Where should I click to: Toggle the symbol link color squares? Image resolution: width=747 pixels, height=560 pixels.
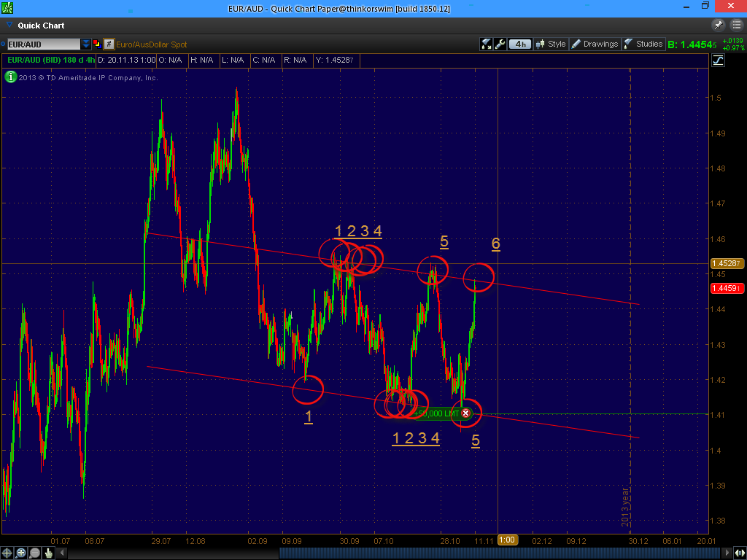click(x=96, y=44)
